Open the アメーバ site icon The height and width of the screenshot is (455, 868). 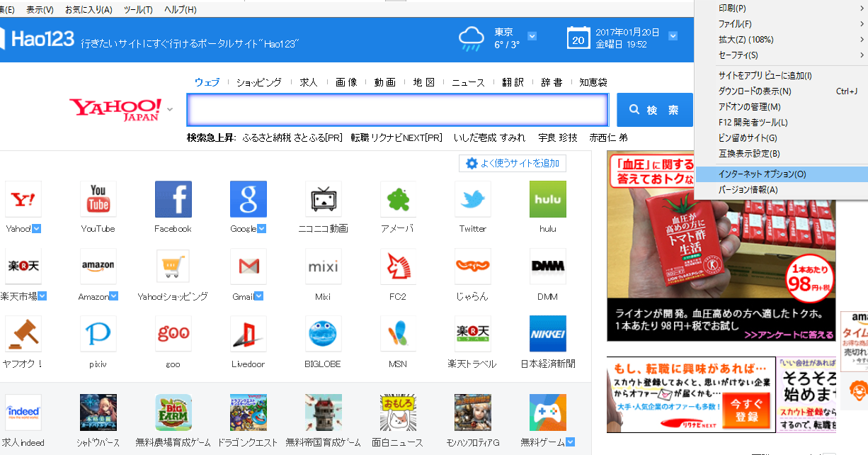coord(399,199)
